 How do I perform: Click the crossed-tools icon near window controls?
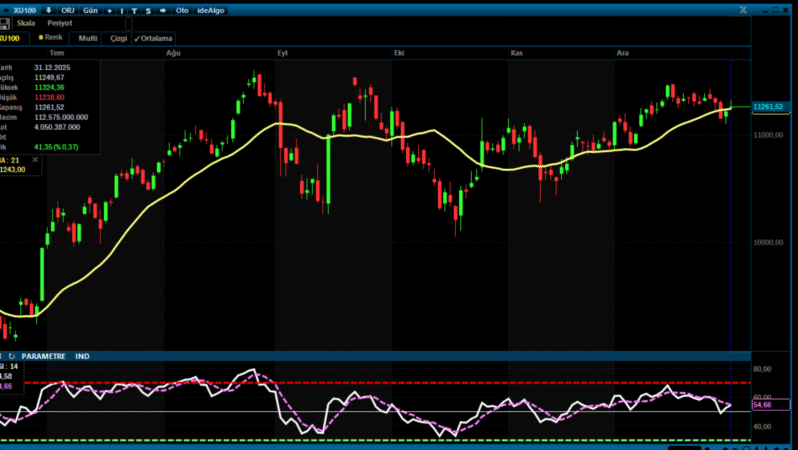(x=743, y=10)
